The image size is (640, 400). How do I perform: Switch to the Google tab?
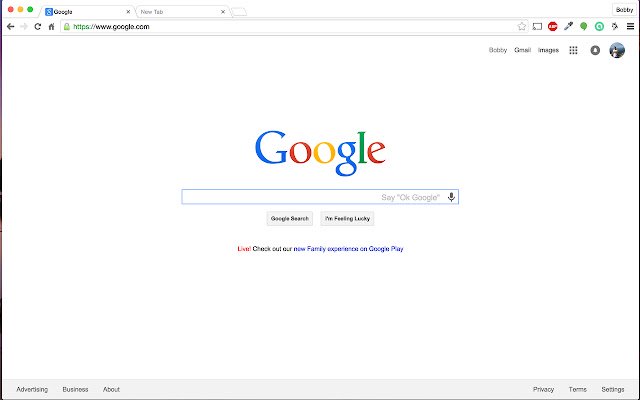coord(88,12)
